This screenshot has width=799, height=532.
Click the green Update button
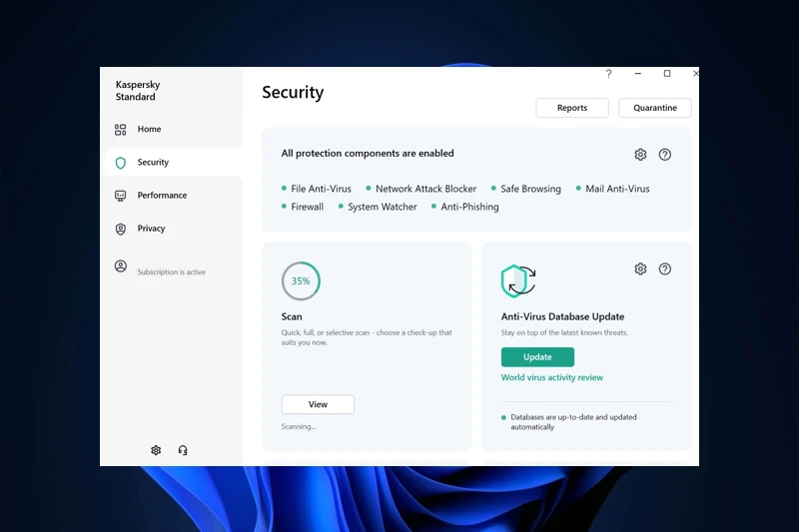[x=537, y=357]
